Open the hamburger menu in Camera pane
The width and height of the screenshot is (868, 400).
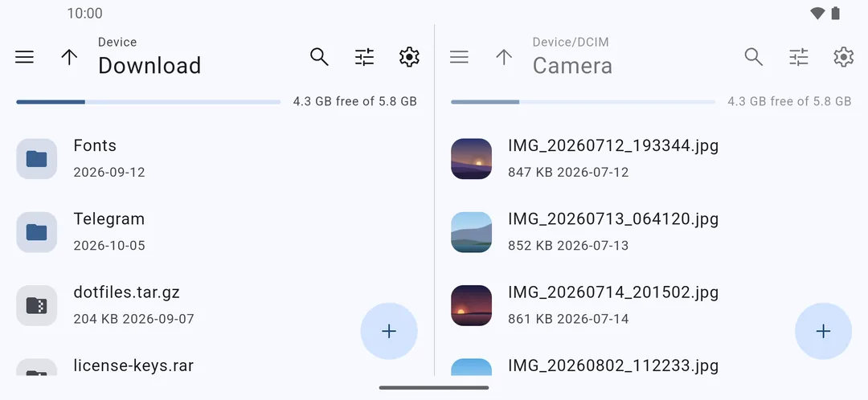[459, 57]
